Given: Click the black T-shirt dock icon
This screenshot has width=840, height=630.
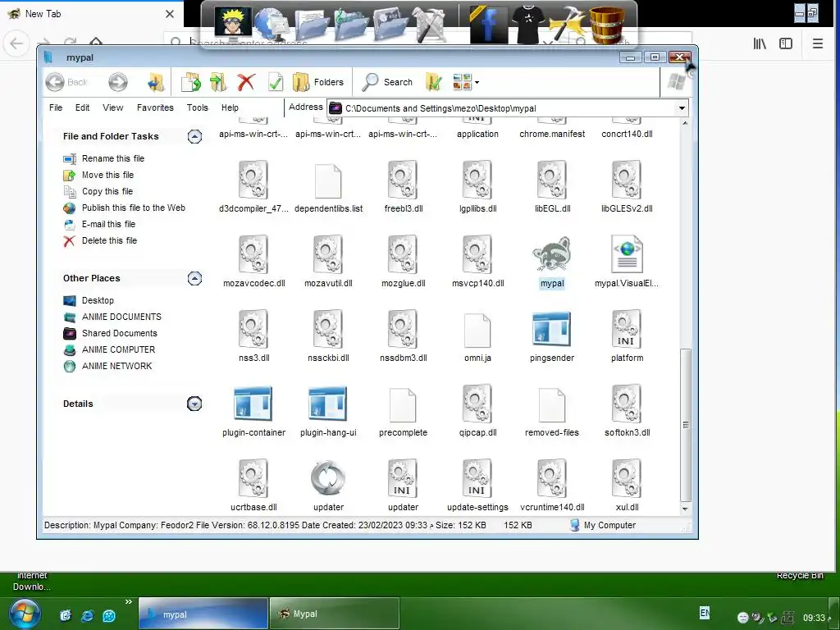Looking at the screenshot, I should (x=527, y=24).
